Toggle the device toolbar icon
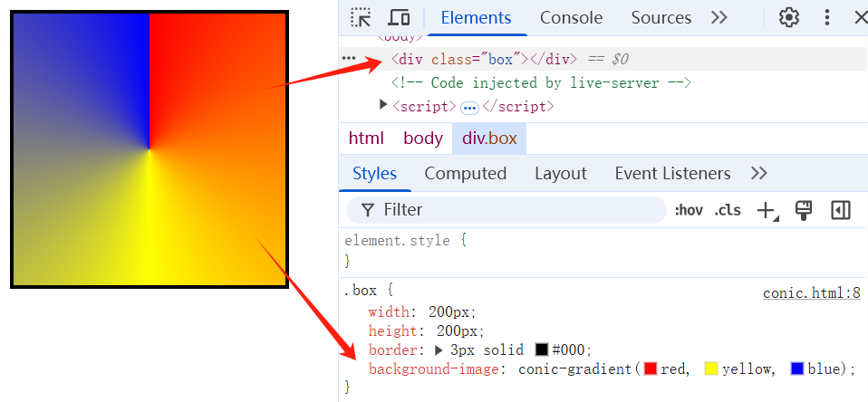 tap(399, 17)
